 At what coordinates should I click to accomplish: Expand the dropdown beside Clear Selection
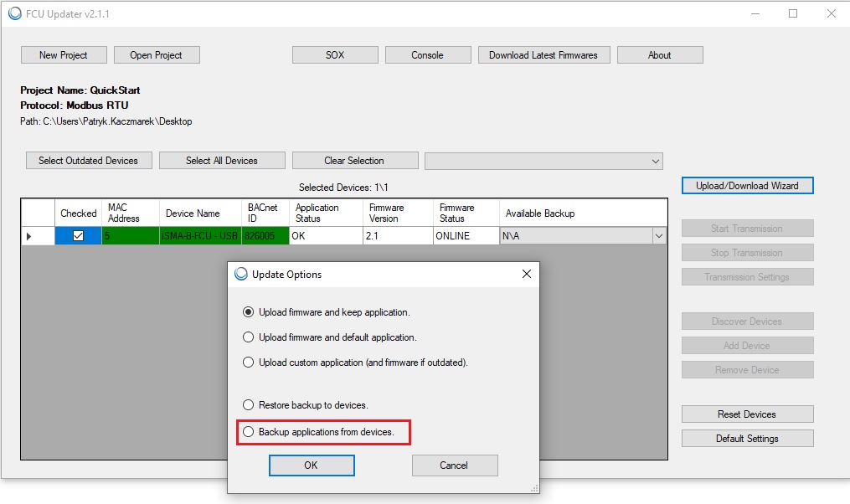click(655, 161)
